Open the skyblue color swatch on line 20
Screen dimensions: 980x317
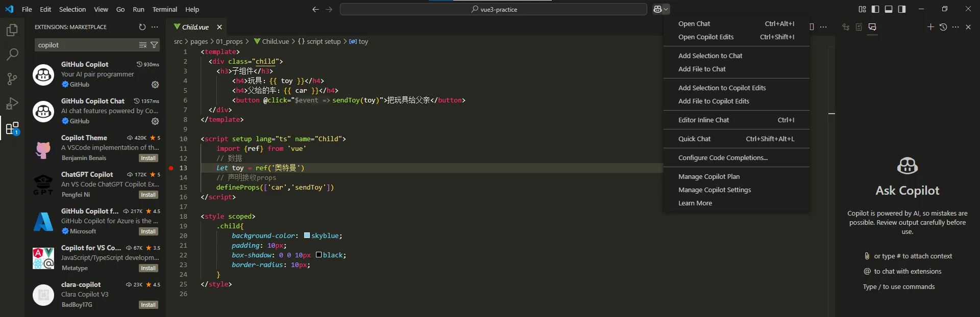click(x=307, y=235)
